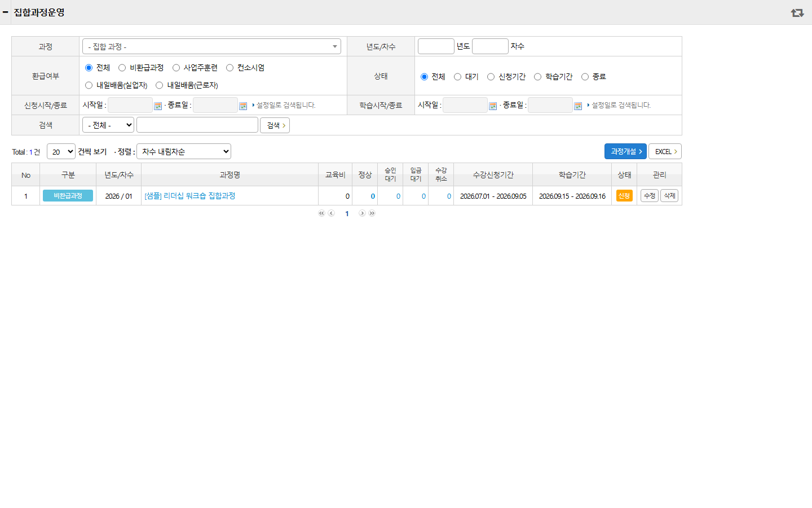Click the 차수 input field
Viewport: 812px width, 508px height.
(490, 46)
